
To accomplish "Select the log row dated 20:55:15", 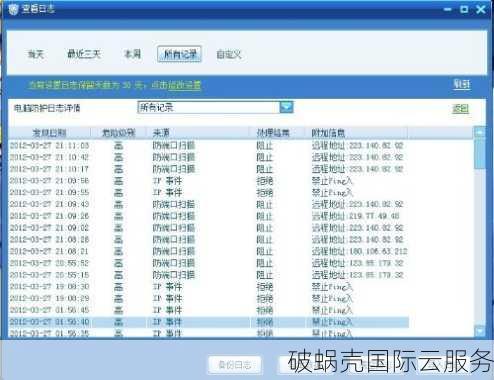I will 209,275.
